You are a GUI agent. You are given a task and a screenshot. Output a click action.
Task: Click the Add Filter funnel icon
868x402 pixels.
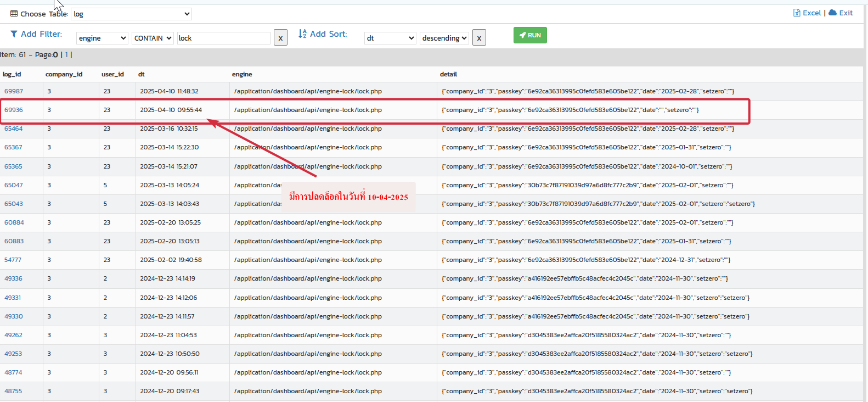14,34
